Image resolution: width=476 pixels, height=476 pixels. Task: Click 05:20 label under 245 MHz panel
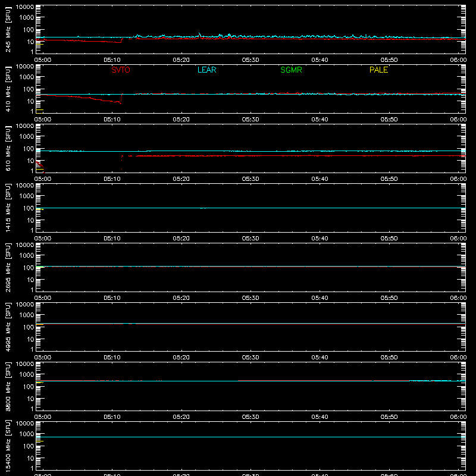coord(181,60)
